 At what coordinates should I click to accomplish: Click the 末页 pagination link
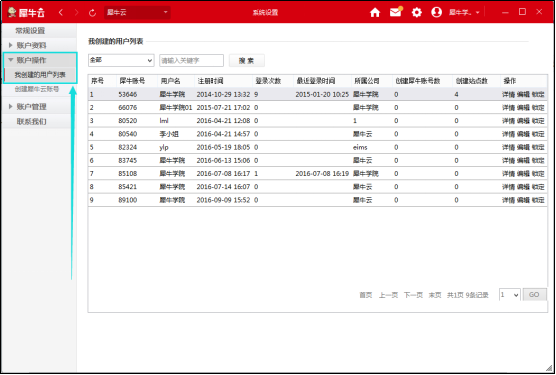tap(435, 295)
